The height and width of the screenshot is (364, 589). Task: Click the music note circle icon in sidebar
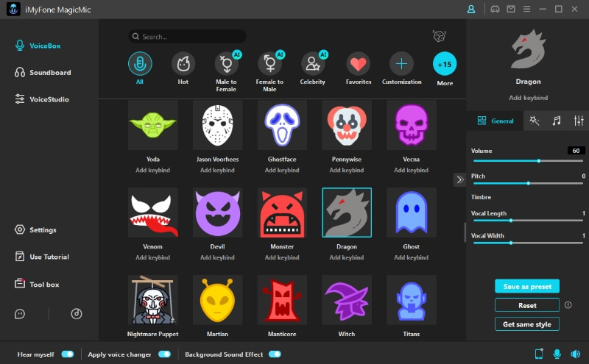coord(77,314)
